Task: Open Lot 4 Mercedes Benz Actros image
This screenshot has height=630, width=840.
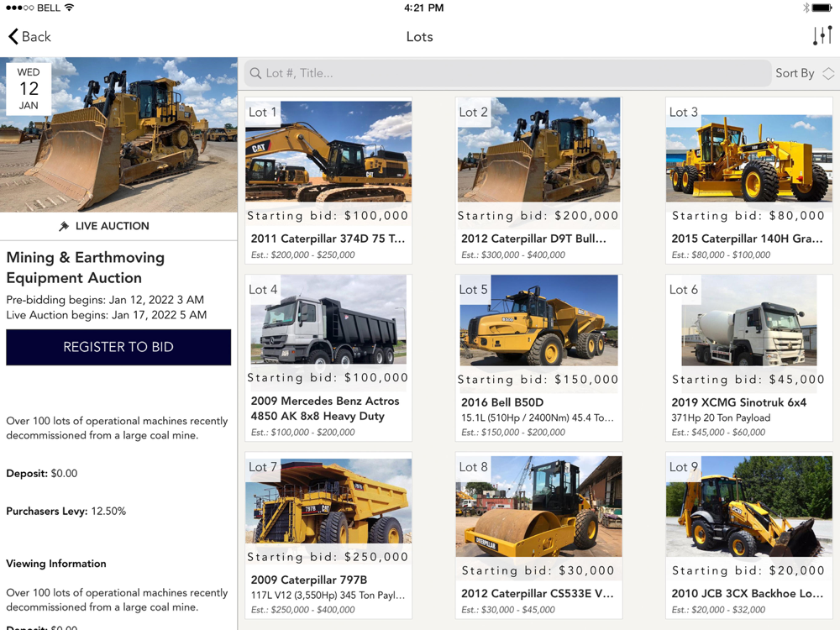Action: point(328,319)
